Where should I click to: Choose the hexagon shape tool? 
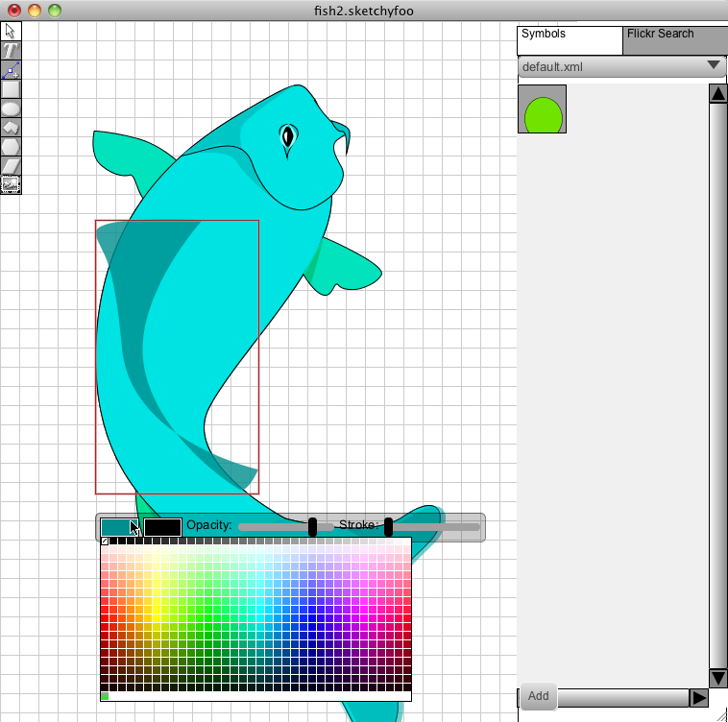(x=11, y=147)
